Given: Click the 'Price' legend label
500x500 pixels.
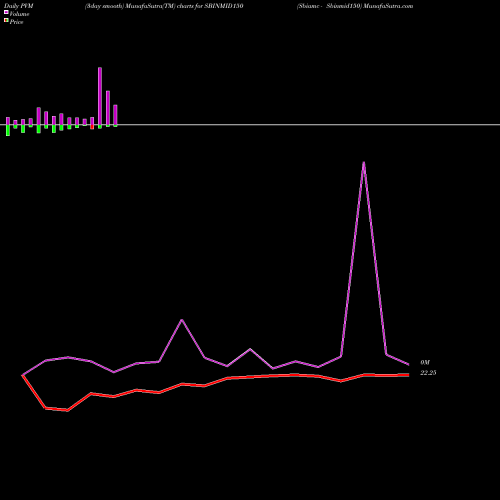Looking at the screenshot, I should click(16, 22).
